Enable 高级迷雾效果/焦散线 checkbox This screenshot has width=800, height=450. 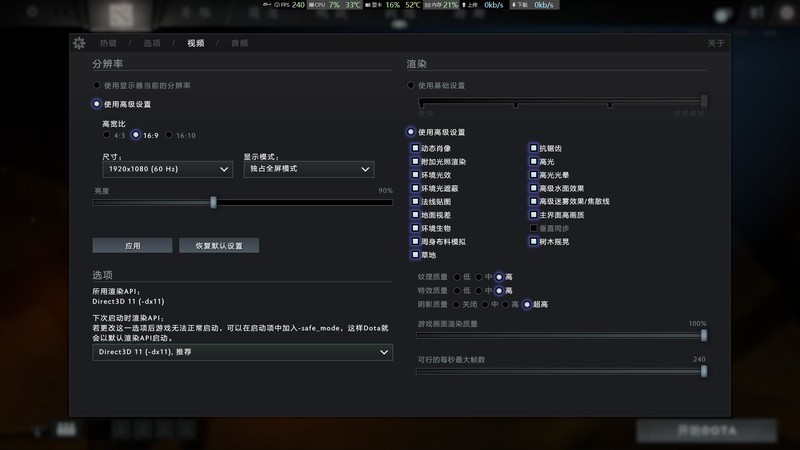tap(534, 202)
